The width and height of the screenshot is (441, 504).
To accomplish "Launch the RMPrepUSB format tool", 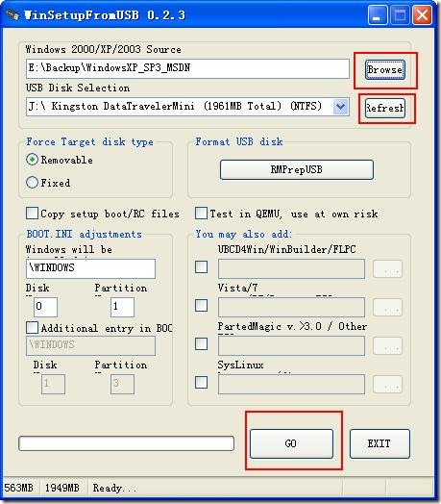I will tap(297, 169).
